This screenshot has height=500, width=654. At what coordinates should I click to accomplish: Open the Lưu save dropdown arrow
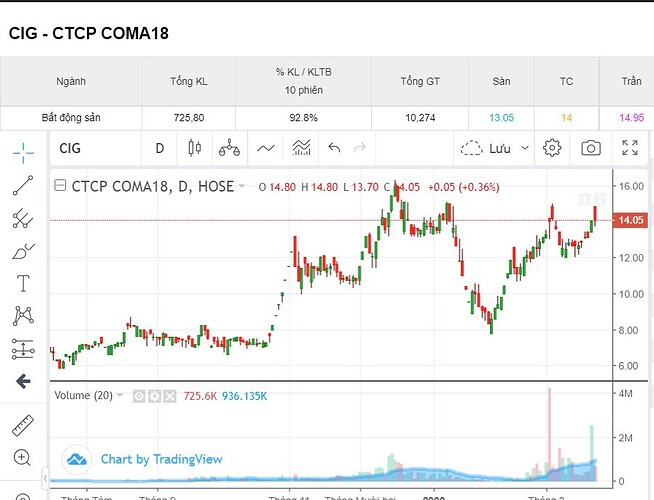(x=525, y=148)
